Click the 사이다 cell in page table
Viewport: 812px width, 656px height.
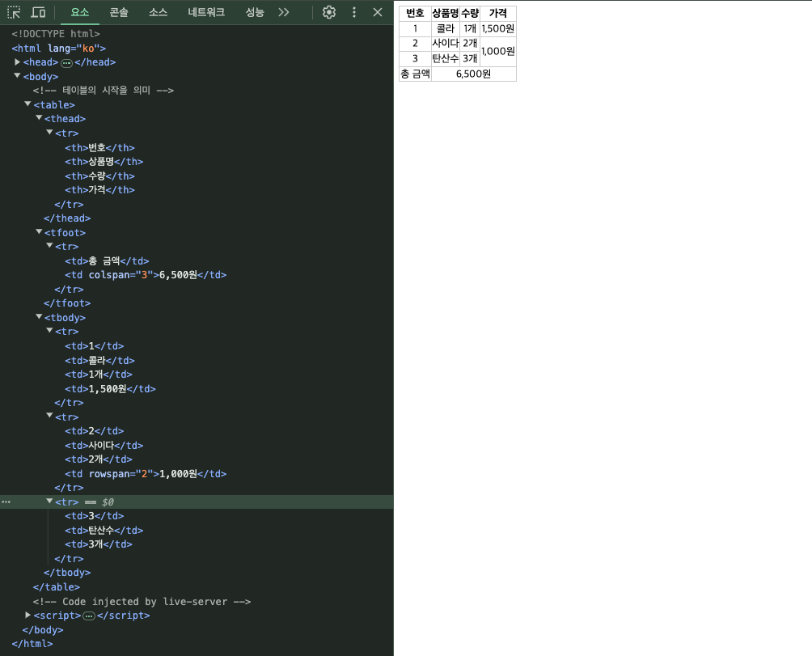tap(446, 44)
